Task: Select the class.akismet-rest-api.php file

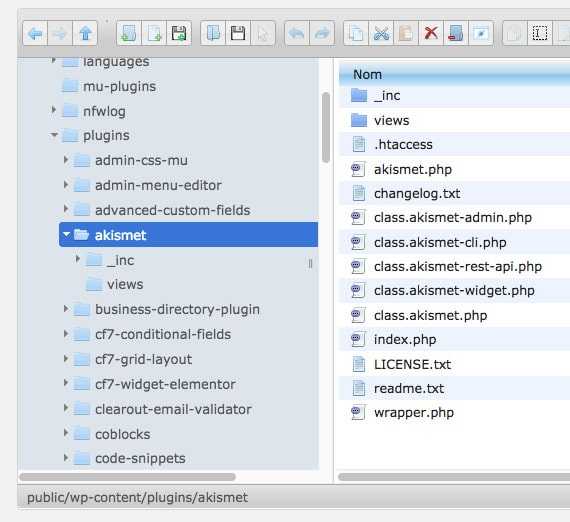Action: (x=454, y=266)
